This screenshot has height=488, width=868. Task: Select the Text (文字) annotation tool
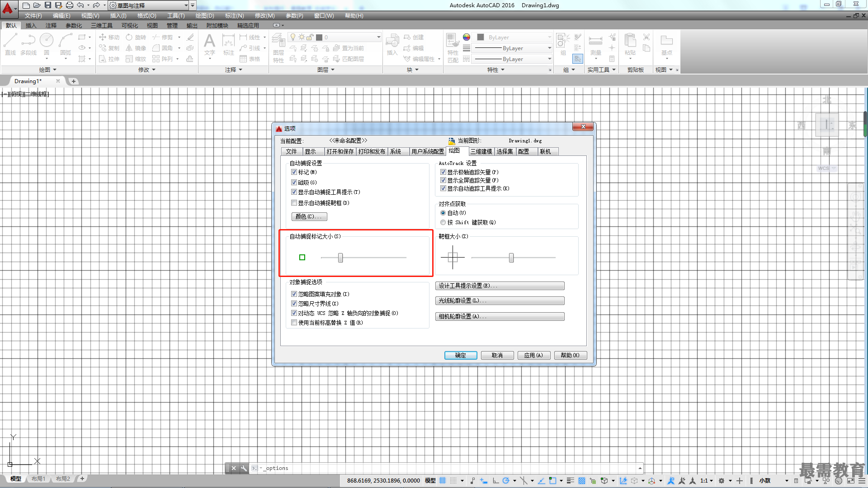(209, 44)
